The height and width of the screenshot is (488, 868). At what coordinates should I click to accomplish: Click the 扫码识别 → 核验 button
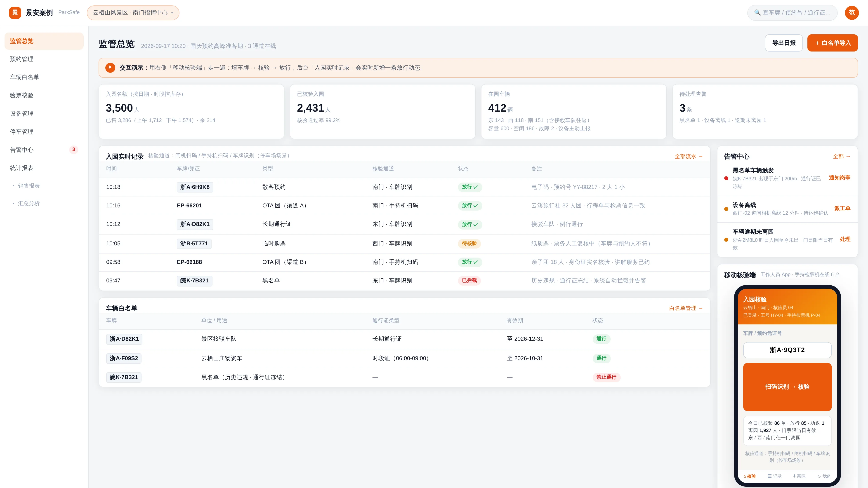coord(787,387)
